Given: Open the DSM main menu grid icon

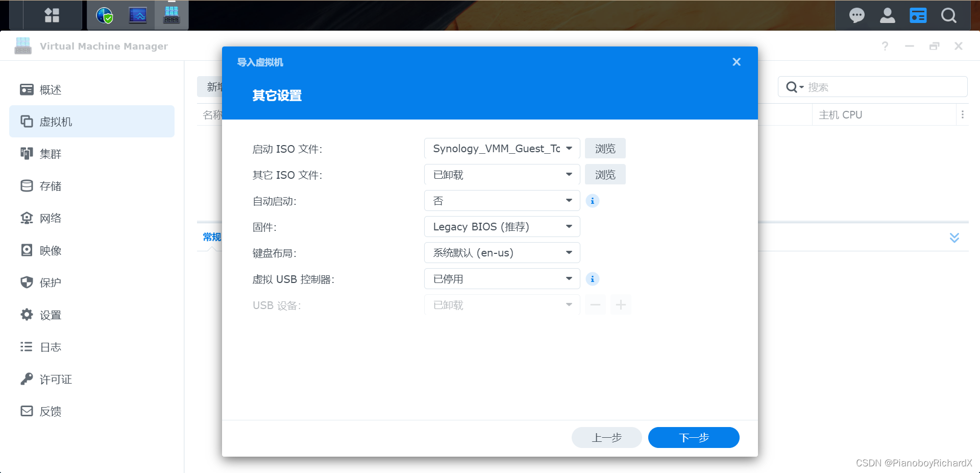Looking at the screenshot, I should (52, 15).
